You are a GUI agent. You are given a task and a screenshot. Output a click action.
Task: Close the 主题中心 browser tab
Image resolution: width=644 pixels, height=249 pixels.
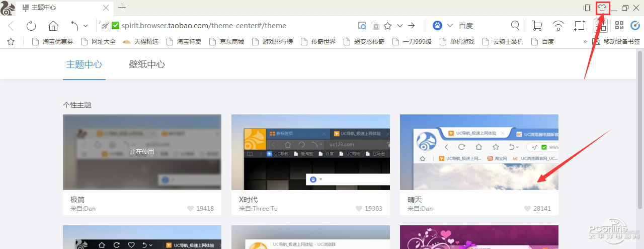click(x=106, y=8)
